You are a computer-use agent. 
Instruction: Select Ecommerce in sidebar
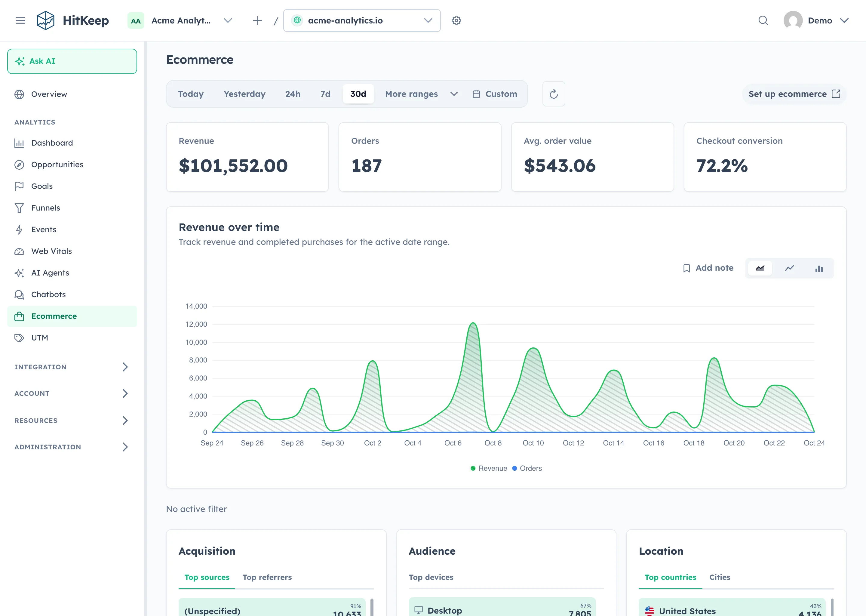[x=72, y=316]
